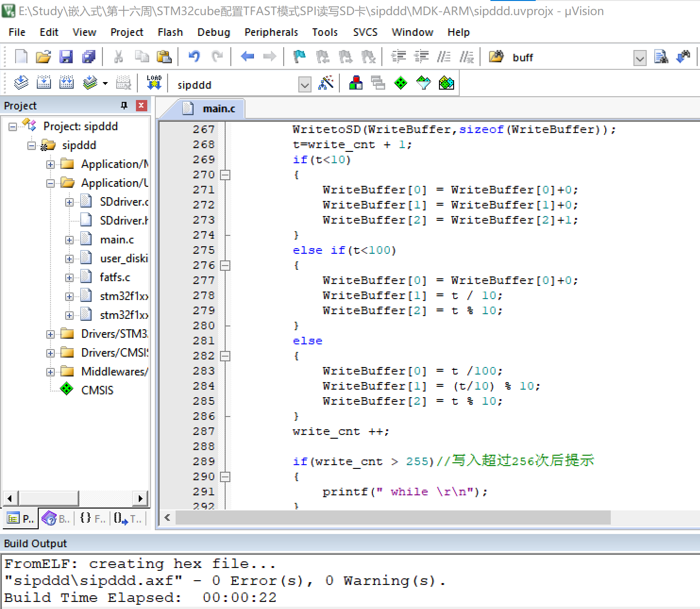Click editor scrollbar left arrow
Viewport: 700px width, 609px height.
pos(168,517)
